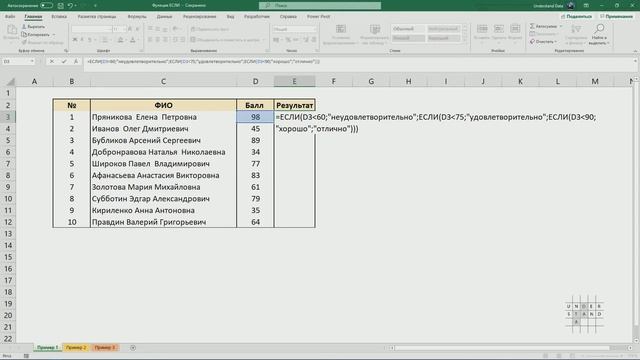This screenshot has height=360, width=640.
Task: Open the Name Box dropdown arrow
Action: click(x=32, y=61)
